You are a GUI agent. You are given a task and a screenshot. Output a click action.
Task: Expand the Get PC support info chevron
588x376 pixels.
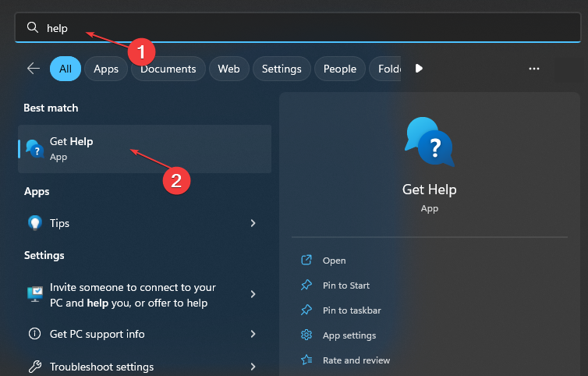pos(253,334)
